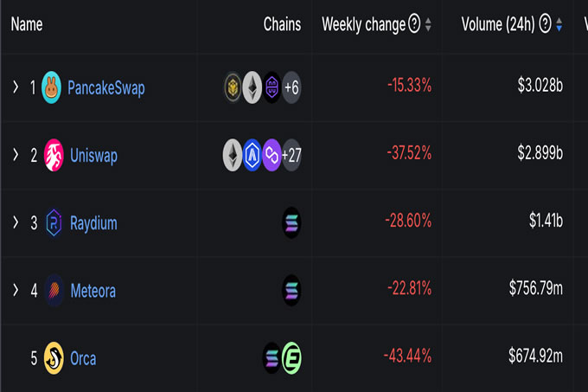
Task: Expand the Raydium row chevron
Action: [16, 222]
